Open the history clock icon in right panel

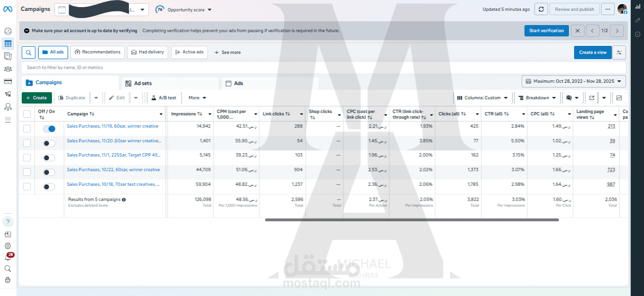637,34
